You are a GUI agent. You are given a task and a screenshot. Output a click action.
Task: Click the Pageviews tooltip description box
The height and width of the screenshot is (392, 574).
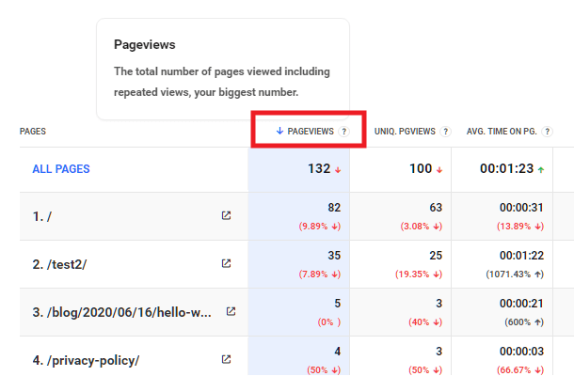coord(222,69)
